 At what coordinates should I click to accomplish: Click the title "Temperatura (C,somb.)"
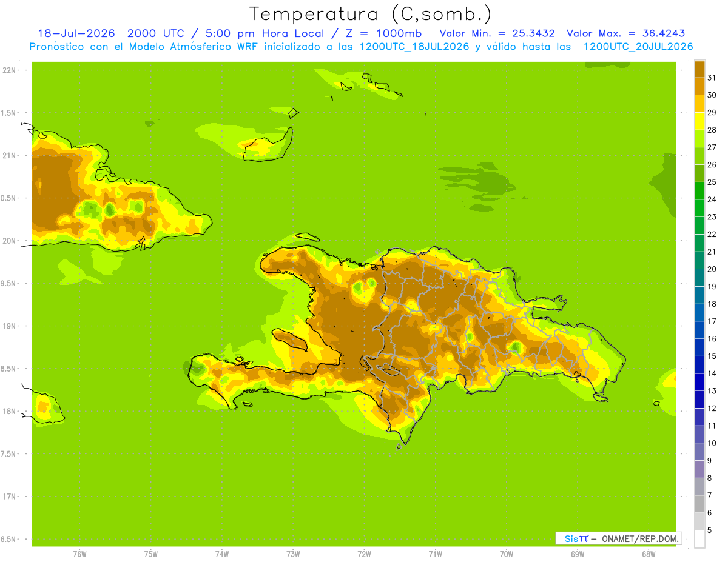click(x=371, y=14)
